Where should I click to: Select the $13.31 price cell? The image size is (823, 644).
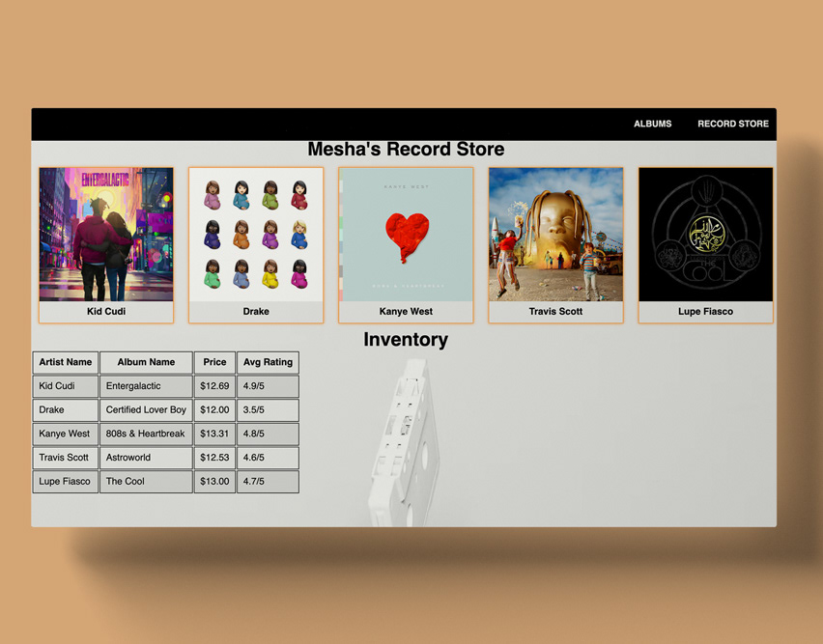(x=214, y=434)
